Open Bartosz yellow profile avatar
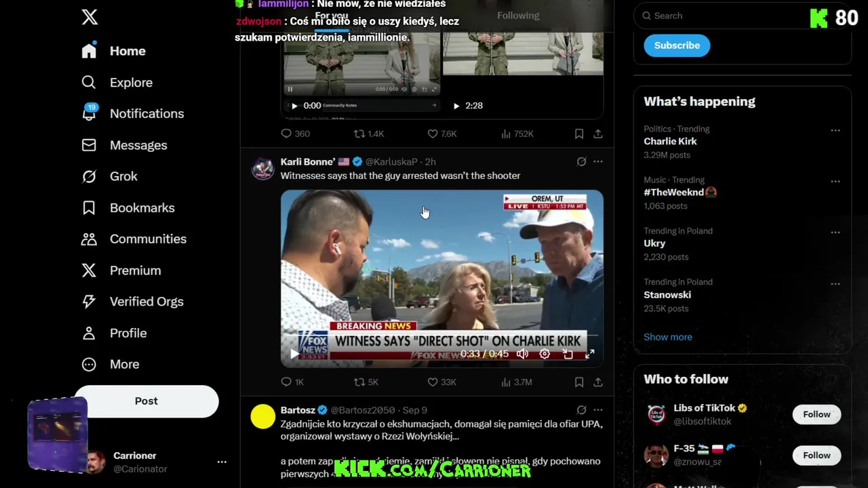The height and width of the screenshot is (488, 868). click(263, 417)
